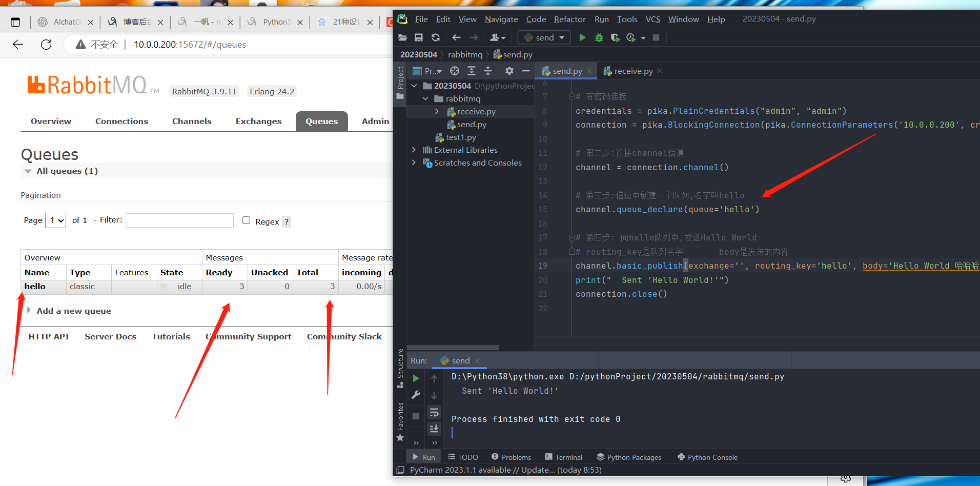Click PyCharm update available status message
980x486 pixels.
(505, 470)
